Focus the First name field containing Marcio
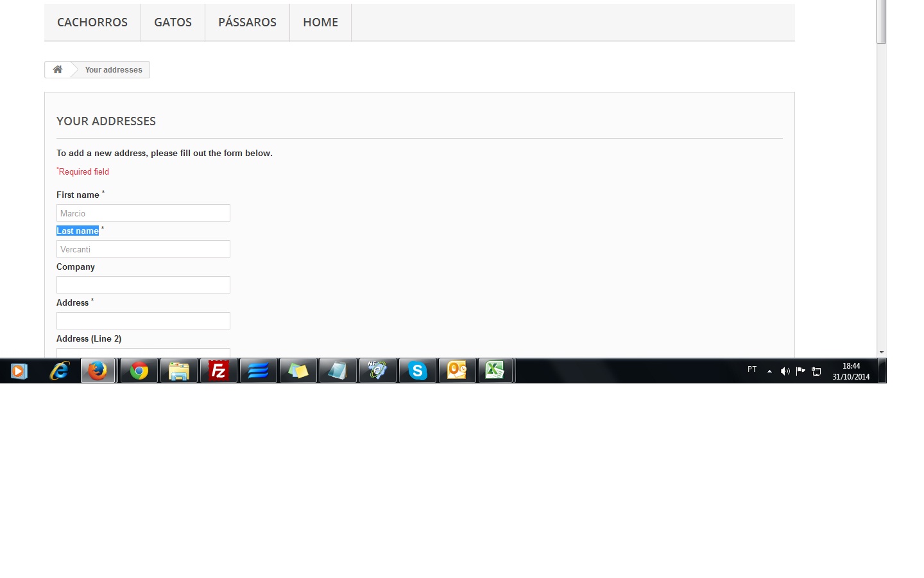The image size is (924, 578). [143, 213]
